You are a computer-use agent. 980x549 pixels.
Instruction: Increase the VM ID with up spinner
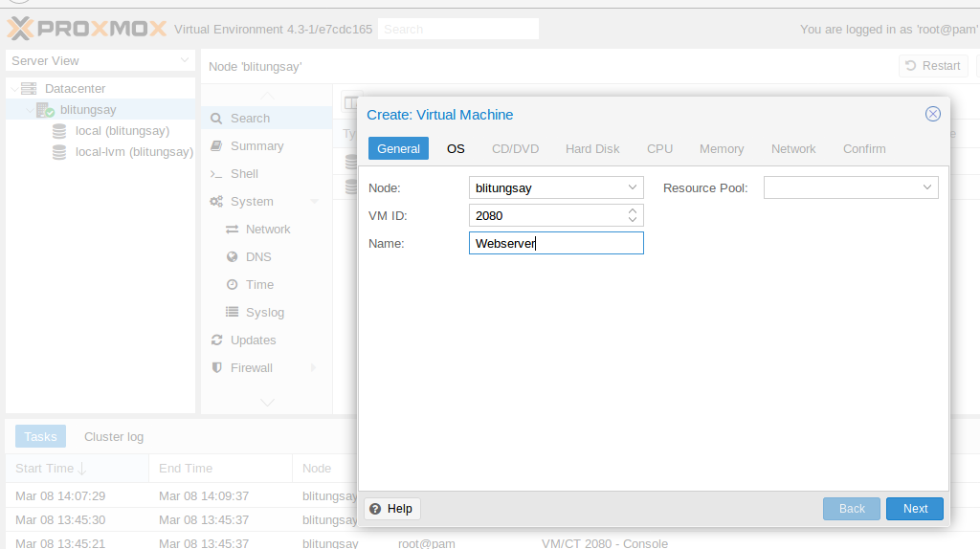click(633, 211)
